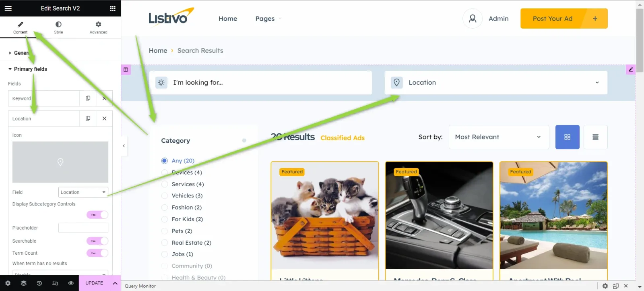Toggle the Searchable switch

coord(97,241)
